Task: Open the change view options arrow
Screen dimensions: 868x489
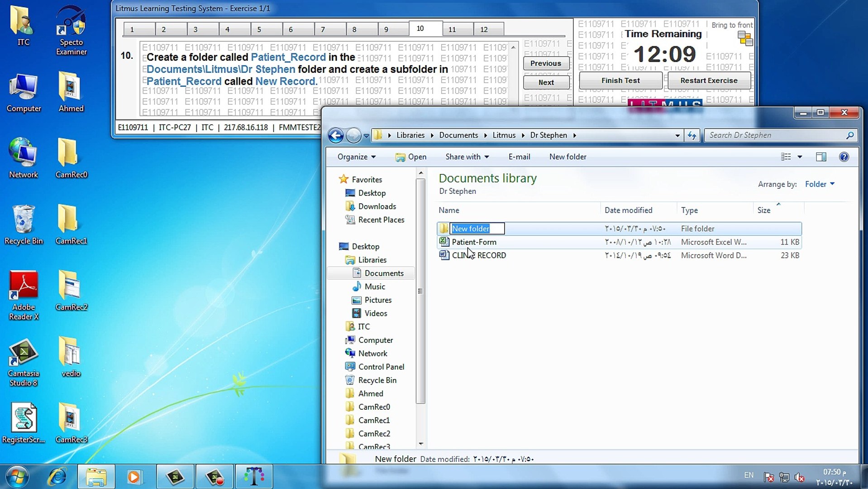Action: (x=800, y=157)
